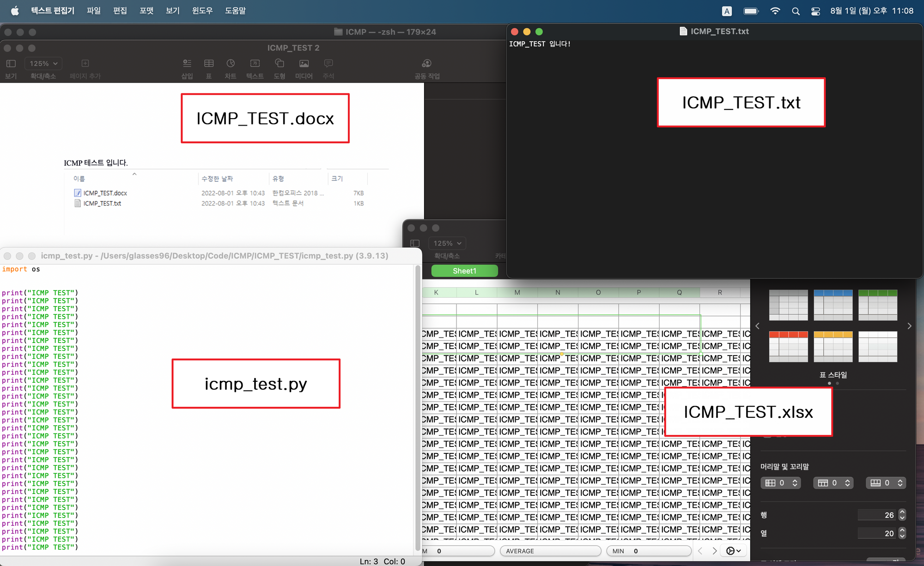Image resolution: width=924 pixels, height=566 pixels.
Task: Open the 보기 menu in the menu bar
Action: [x=173, y=11]
